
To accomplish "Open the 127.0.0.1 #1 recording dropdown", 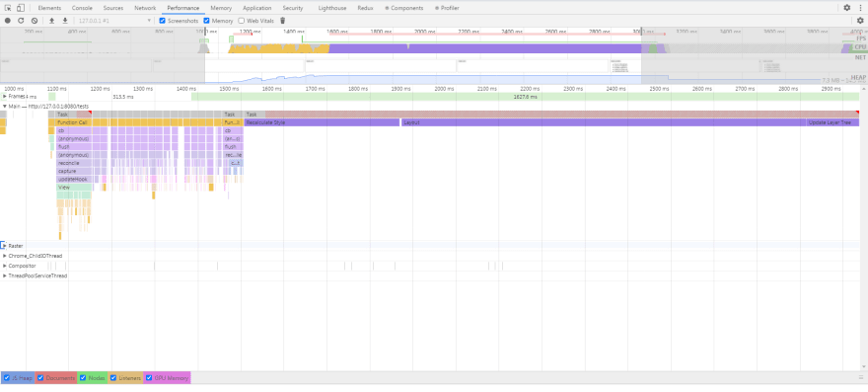I will [114, 21].
